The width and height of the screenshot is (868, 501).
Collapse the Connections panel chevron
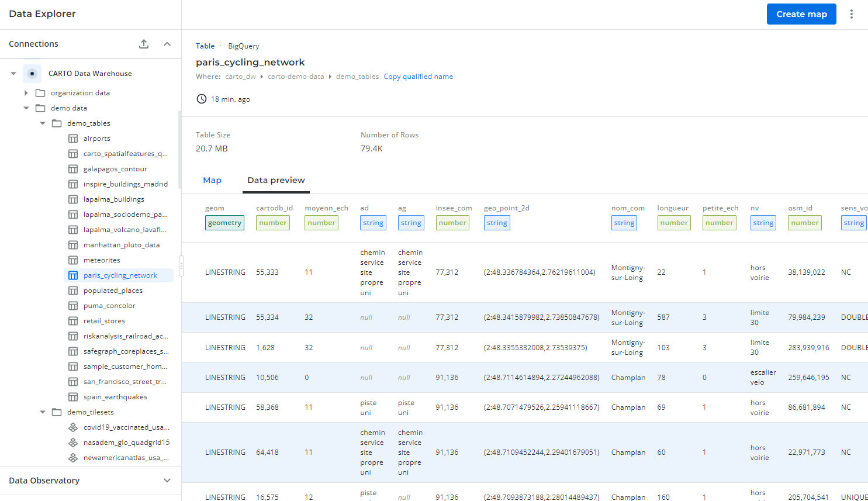tap(167, 44)
